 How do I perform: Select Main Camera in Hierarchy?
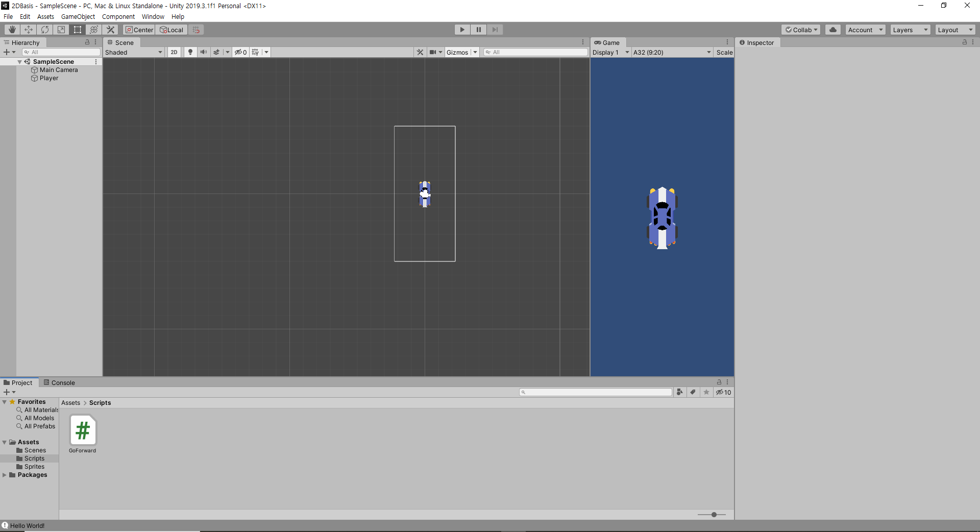pos(59,70)
